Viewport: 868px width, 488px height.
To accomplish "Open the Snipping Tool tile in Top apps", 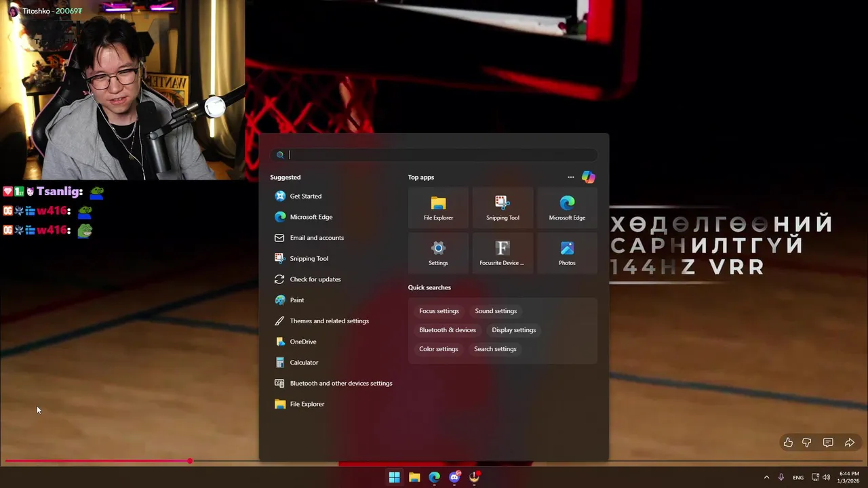I will [x=502, y=207].
